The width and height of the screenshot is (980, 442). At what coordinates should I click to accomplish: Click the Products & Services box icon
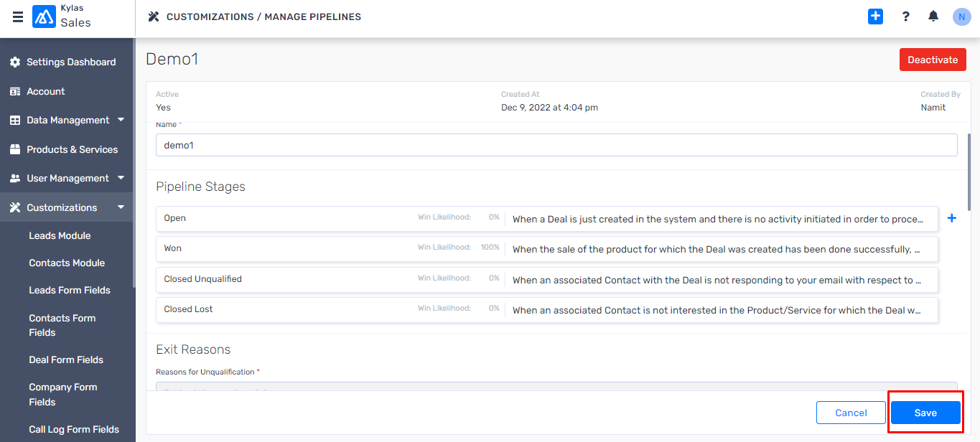(15, 150)
